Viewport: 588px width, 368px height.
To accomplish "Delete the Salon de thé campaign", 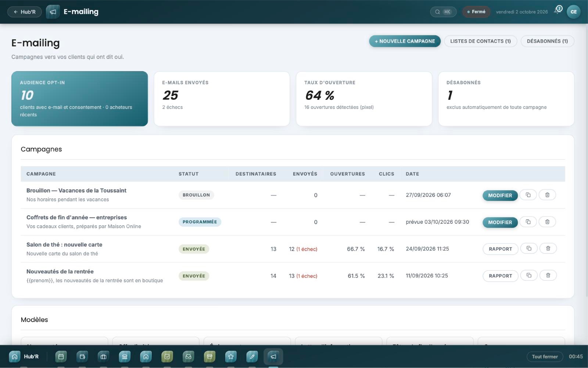I will click(x=548, y=249).
